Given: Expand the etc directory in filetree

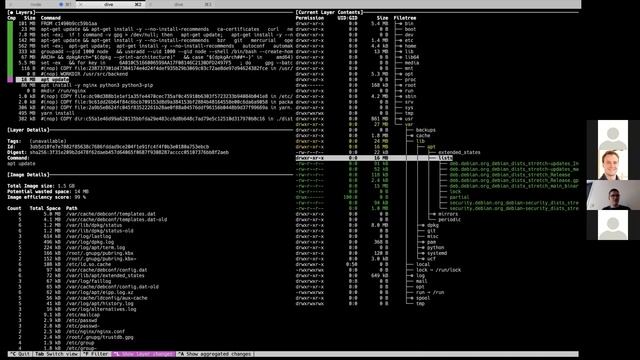Looking at the screenshot, I should click(409, 40).
